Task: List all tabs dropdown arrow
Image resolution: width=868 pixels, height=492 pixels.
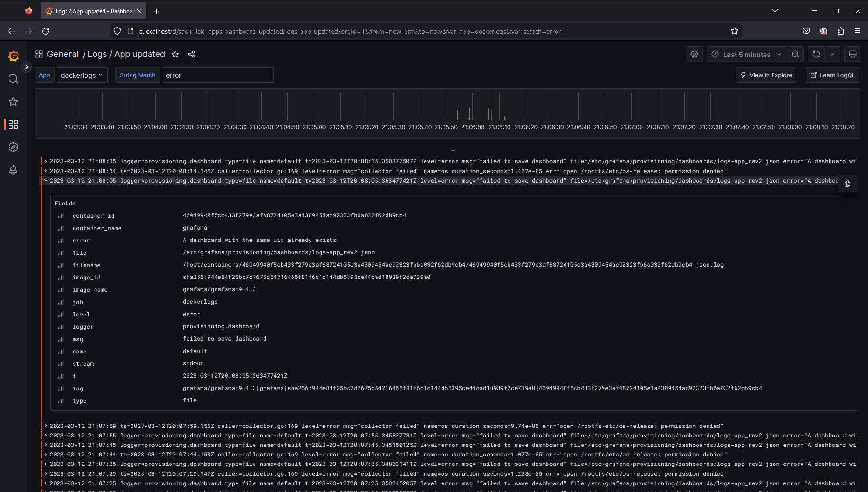Action: (775, 11)
